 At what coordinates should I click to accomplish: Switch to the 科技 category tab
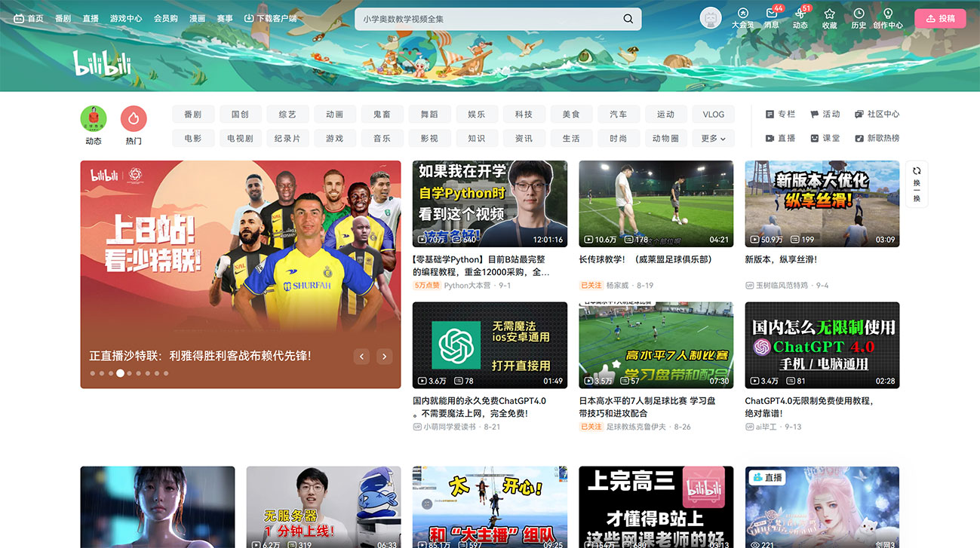pyautogui.click(x=524, y=114)
